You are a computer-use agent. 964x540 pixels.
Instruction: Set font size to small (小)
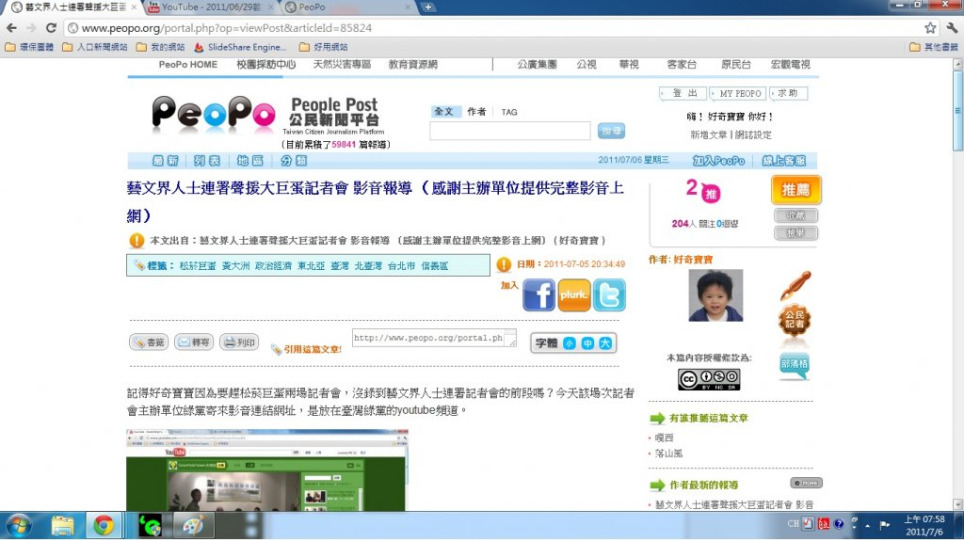tap(569, 343)
